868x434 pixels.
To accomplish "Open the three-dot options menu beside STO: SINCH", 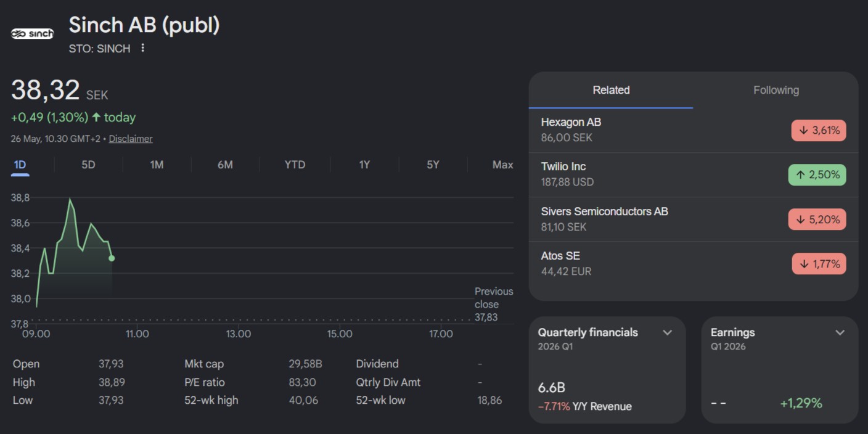I will (x=143, y=47).
